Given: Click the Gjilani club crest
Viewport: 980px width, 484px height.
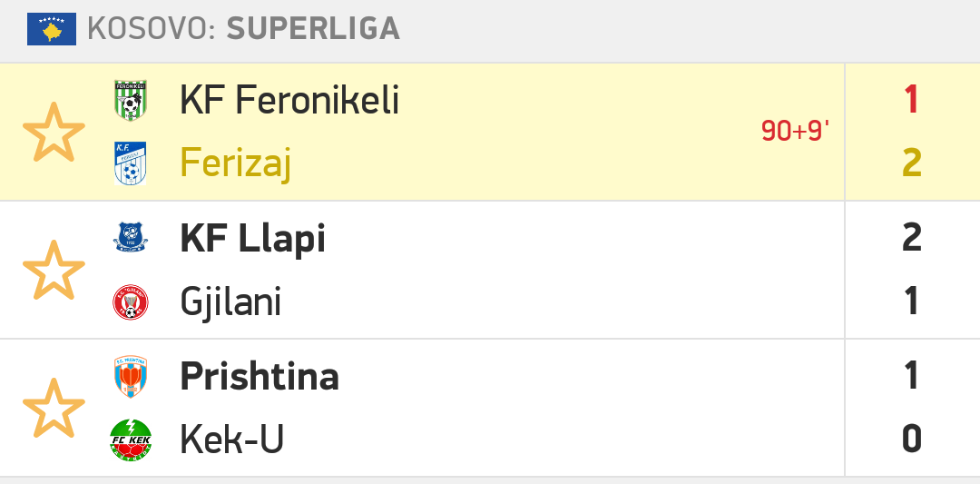Looking at the screenshot, I should [131, 301].
